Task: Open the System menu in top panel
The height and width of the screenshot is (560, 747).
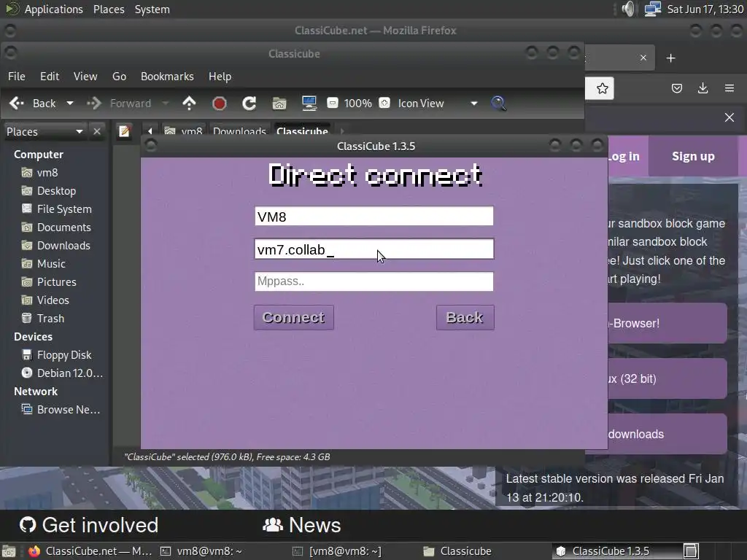Action: click(152, 9)
